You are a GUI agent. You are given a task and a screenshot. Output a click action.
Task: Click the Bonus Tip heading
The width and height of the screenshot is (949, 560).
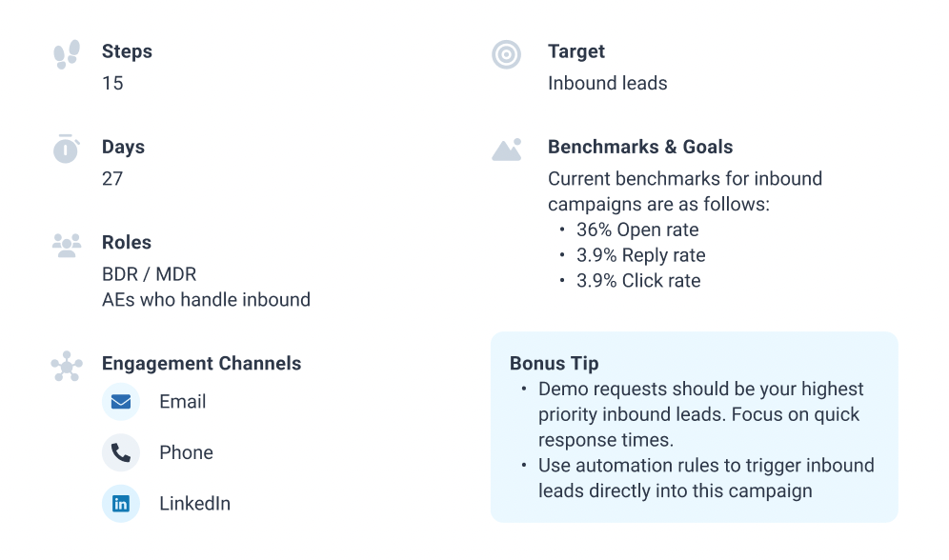555,364
